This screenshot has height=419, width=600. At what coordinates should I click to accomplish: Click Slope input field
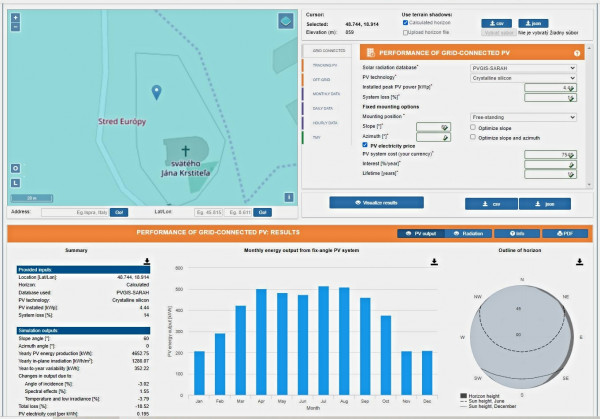coord(433,127)
